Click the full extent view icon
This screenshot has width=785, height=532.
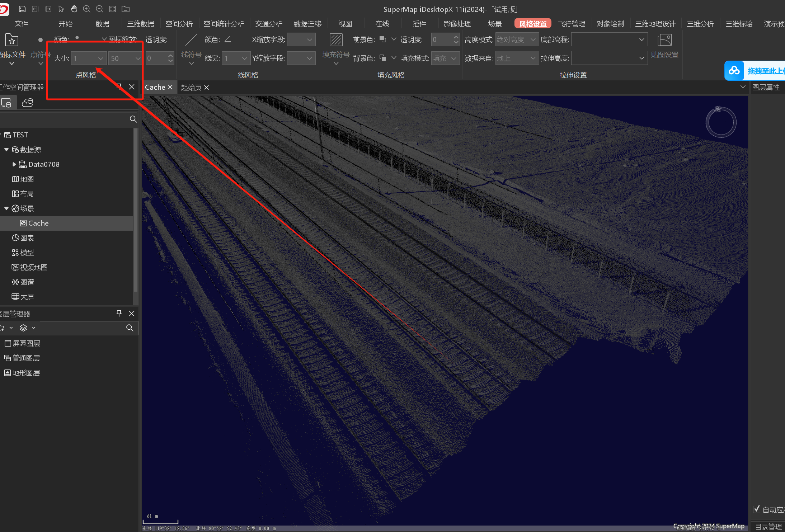(113, 9)
